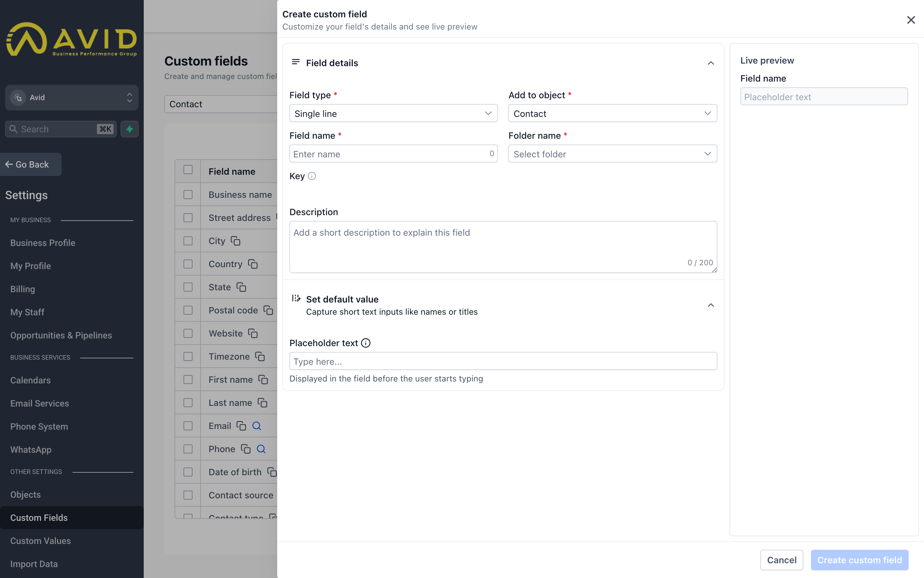Click the magnifier icon in the sidebar search
Image resolution: width=924 pixels, height=578 pixels.
click(13, 129)
